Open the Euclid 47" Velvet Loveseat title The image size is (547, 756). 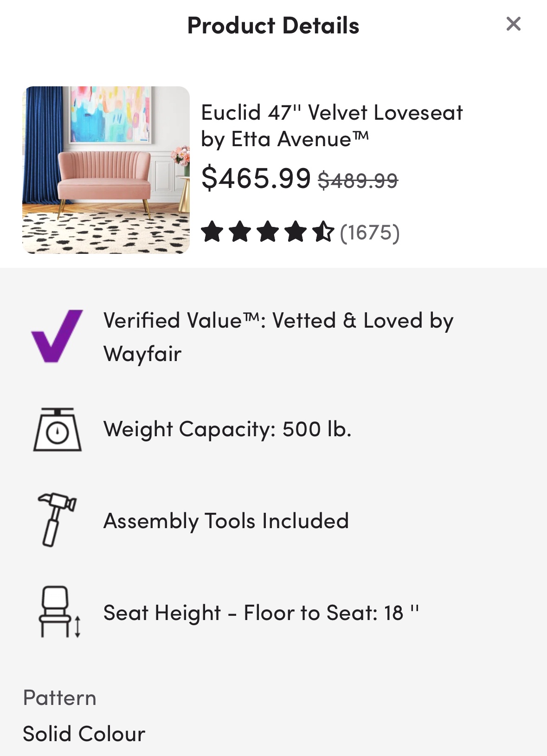tap(332, 112)
